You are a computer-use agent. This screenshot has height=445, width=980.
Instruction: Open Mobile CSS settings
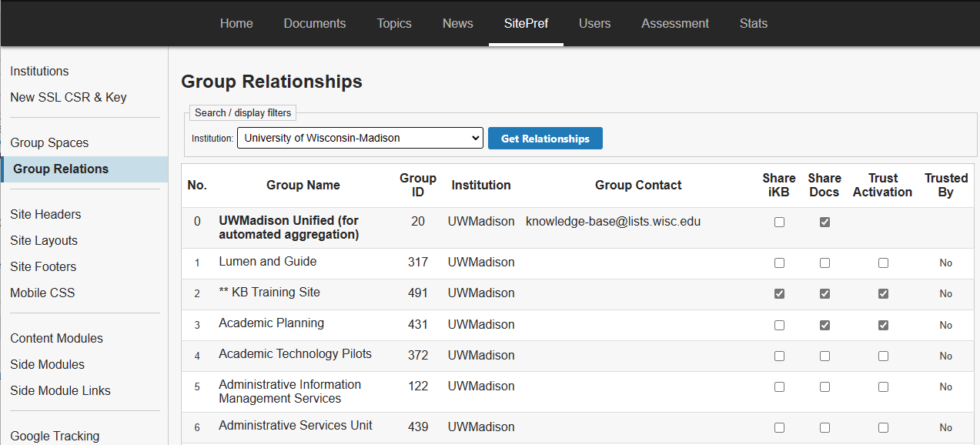click(x=42, y=293)
